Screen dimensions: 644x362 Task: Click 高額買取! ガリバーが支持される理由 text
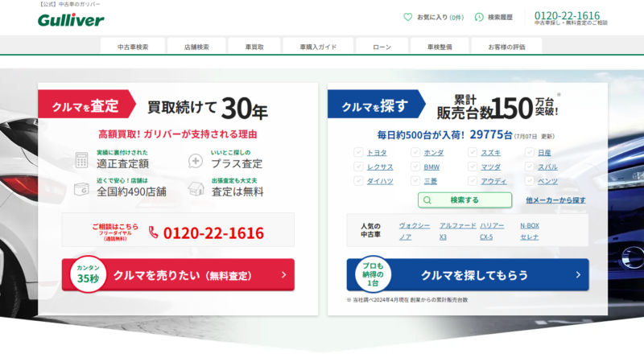pos(178,134)
